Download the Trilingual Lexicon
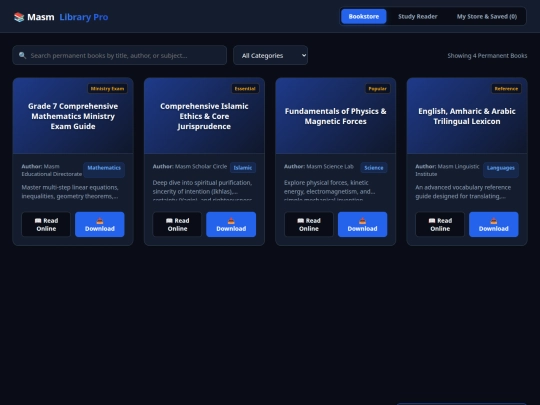This screenshot has width=540, height=405. click(x=494, y=225)
